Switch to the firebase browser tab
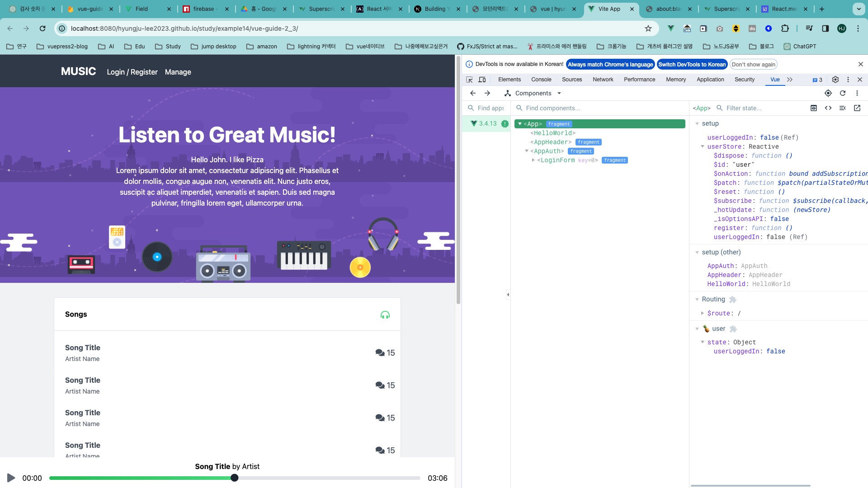 pyautogui.click(x=206, y=9)
